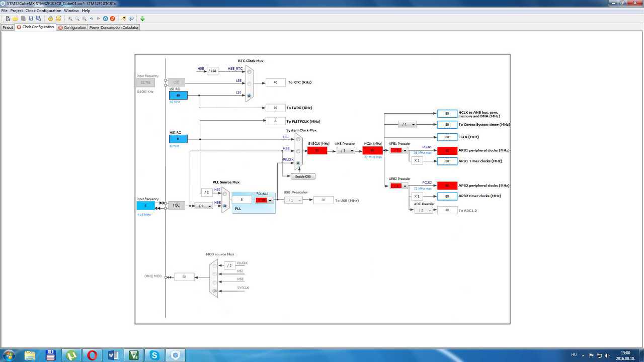Screen dimensions: 644x362
Task: Expand the APB1 Prescaler dropdown
Action: pyautogui.click(x=399, y=150)
